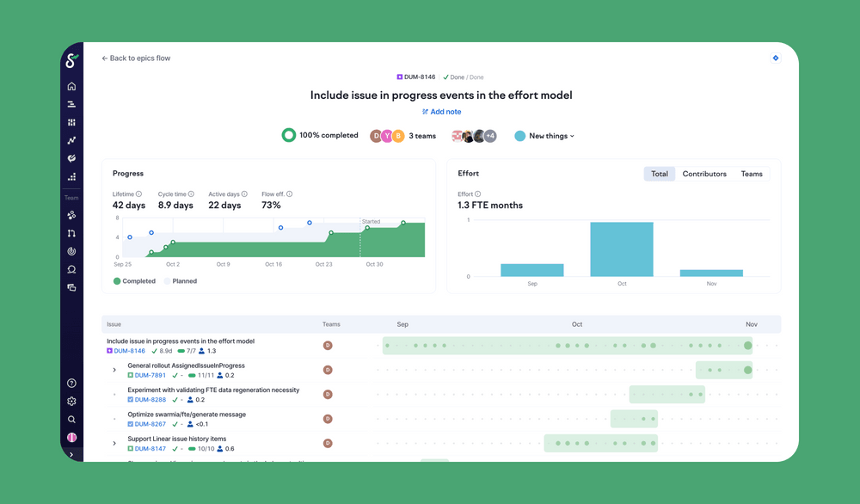Expand the collapsed sidebar with the bottom chevron

click(x=72, y=454)
